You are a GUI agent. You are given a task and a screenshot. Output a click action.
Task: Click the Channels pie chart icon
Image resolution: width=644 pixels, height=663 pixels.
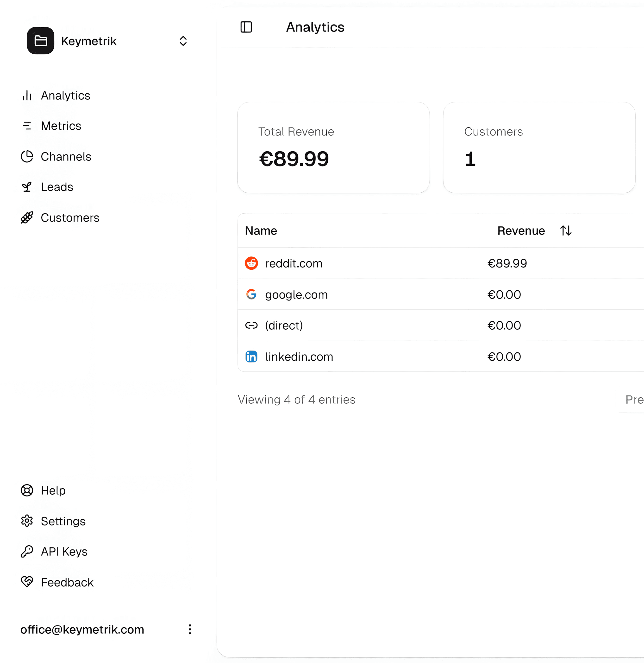pos(27,156)
